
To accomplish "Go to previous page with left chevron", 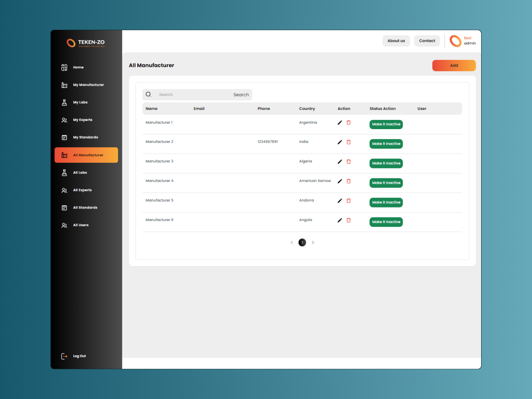I will [x=292, y=243].
